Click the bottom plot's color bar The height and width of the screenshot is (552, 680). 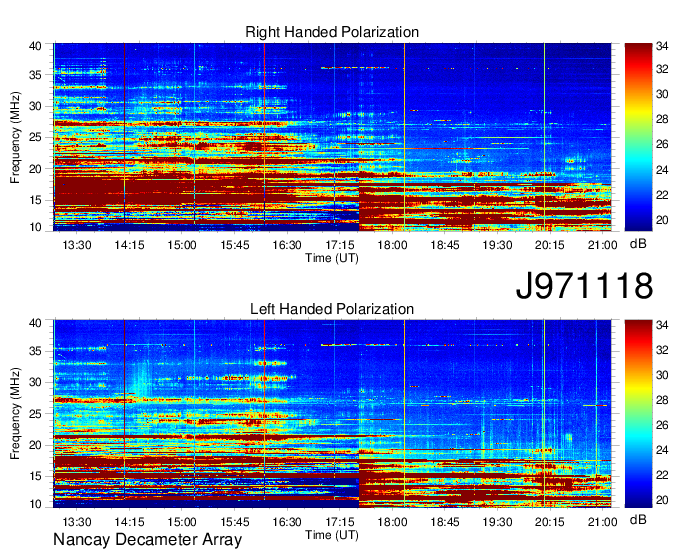(x=638, y=413)
